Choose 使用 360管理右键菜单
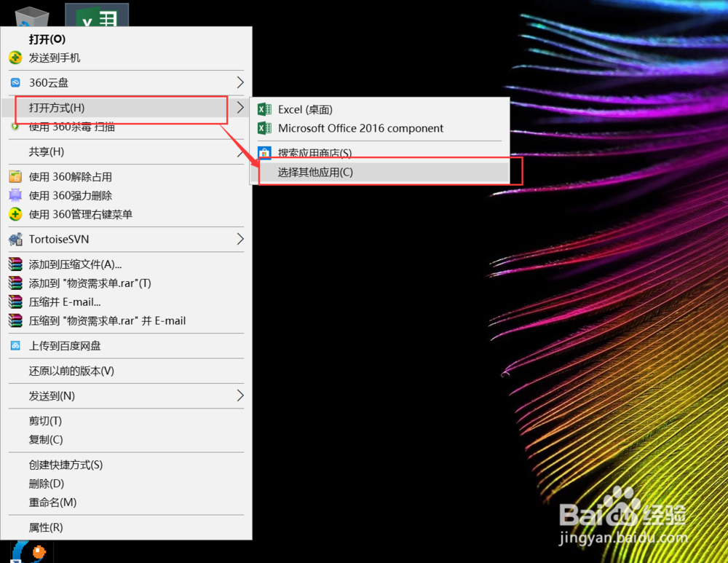Image resolution: width=728 pixels, height=563 pixels. click(x=126, y=214)
